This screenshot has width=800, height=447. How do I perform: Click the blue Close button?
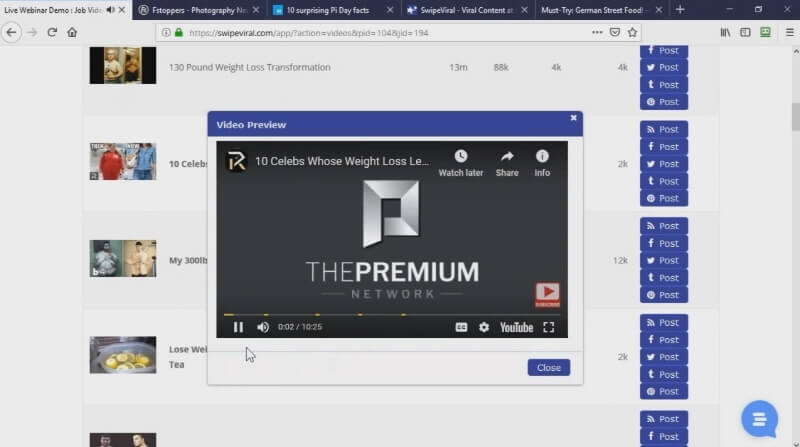(x=548, y=367)
